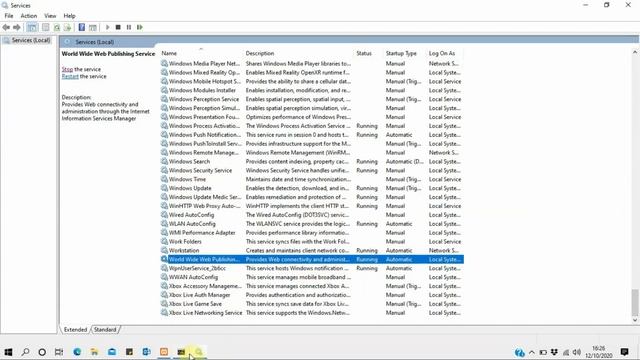Viewport: 640px width, 360px height.
Task: Select Services (Local) in the console tree
Action: pyautogui.click(x=31, y=40)
